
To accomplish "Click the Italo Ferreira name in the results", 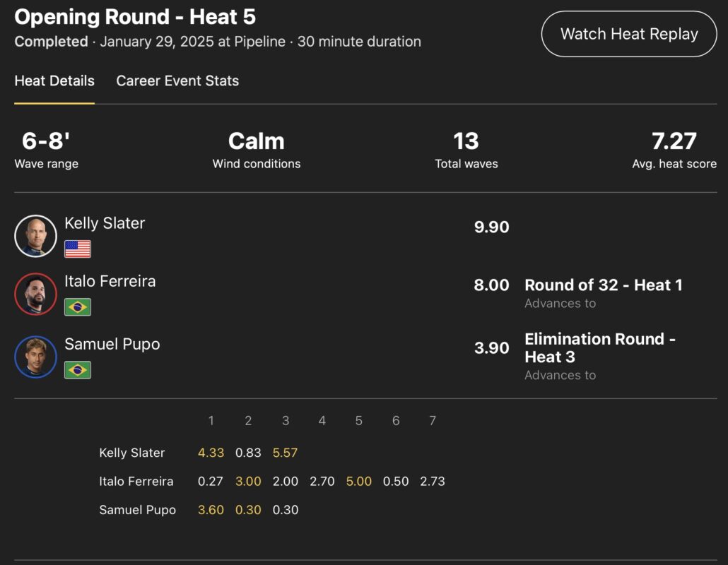I will (110, 281).
